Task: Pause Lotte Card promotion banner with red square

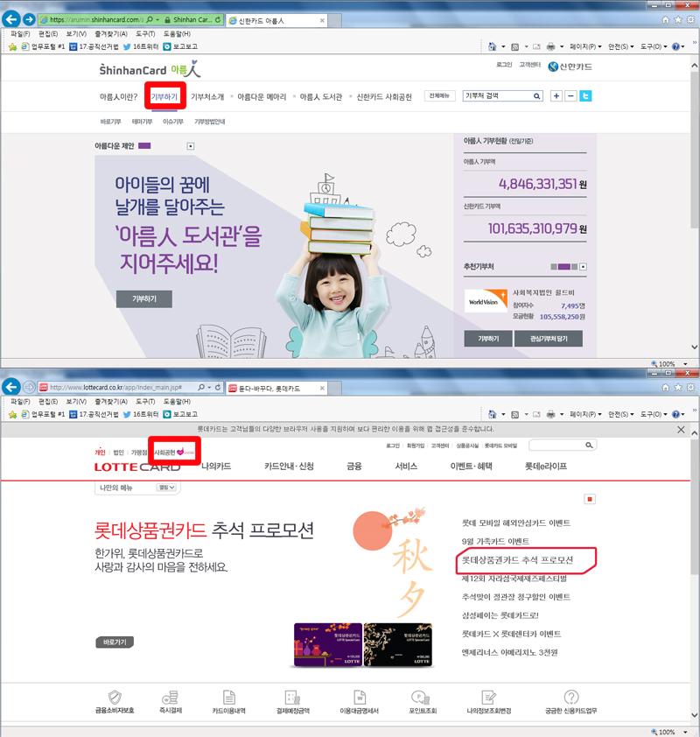Action: tap(590, 499)
